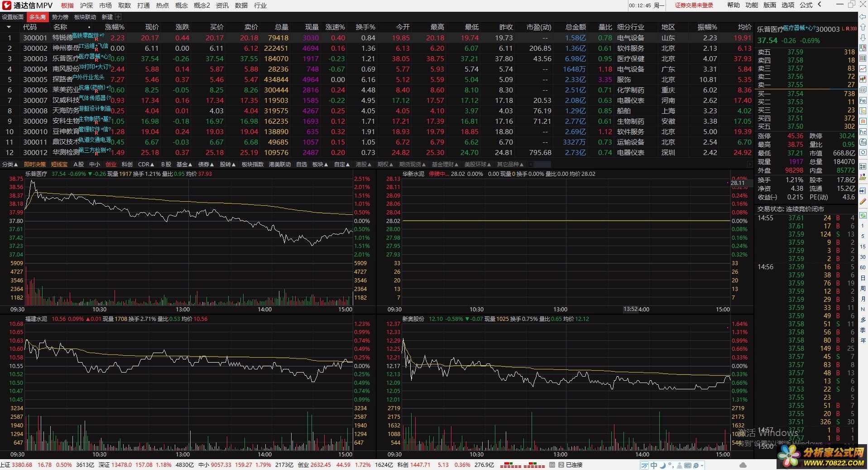Click the 通达信 red logo icon
The width and height of the screenshot is (868, 470).
[x=6, y=5]
